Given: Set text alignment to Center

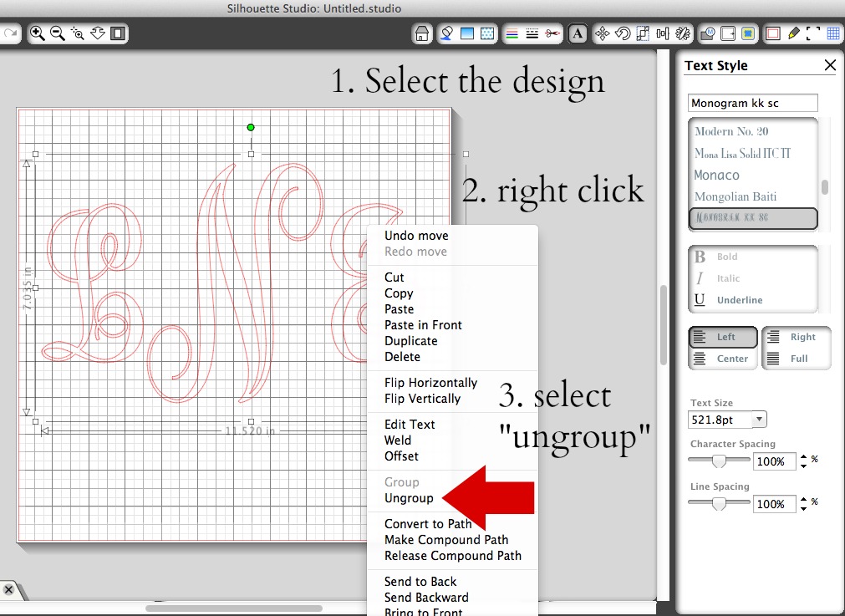Looking at the screenshot, I should pos(723,359).
